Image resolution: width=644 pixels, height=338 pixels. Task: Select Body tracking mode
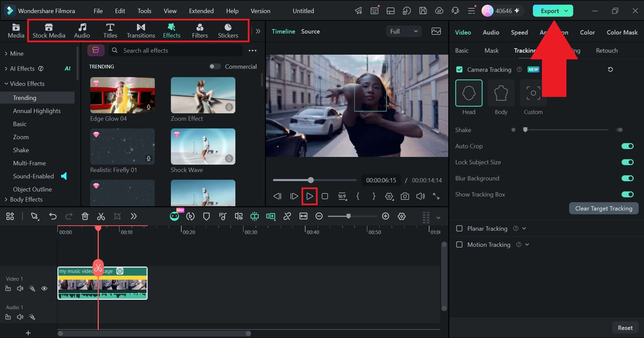tap(501, 93)
